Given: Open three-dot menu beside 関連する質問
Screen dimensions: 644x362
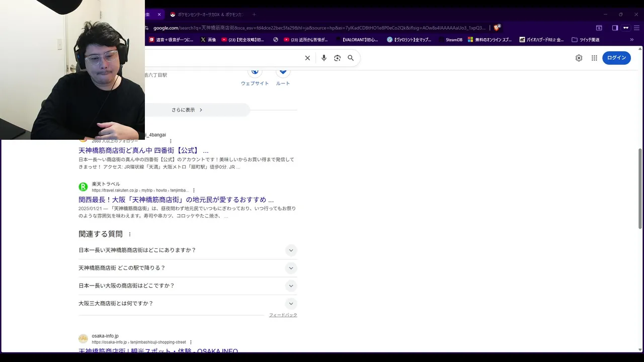Looking at the screenshot, I should coord(130,234).
